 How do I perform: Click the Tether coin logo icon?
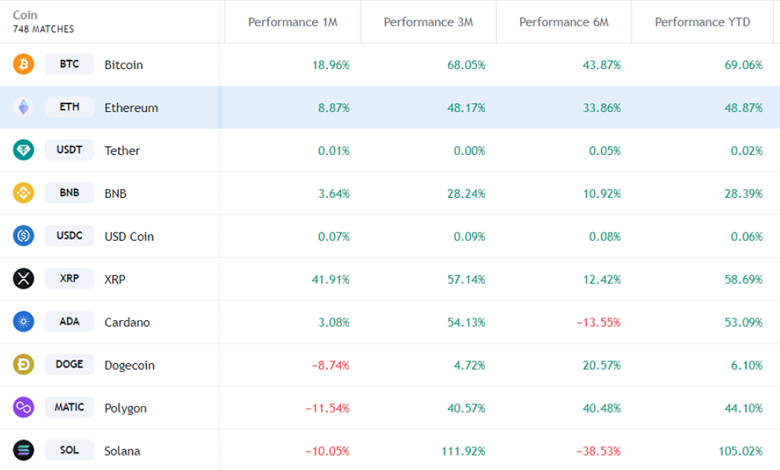tap(23, 151)
